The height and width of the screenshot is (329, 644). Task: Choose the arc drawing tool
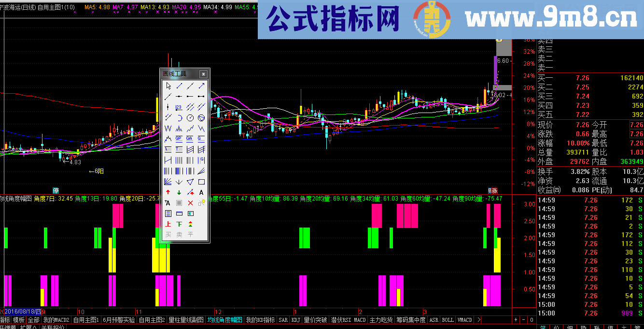179,118
